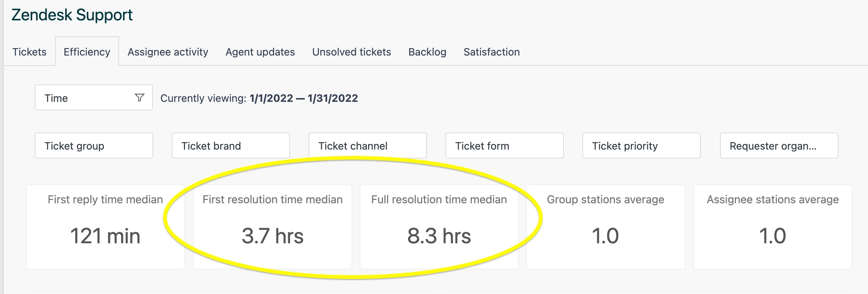868x294 pixels.
Task: Select the First resolution time median card
Action: [273, 227]
